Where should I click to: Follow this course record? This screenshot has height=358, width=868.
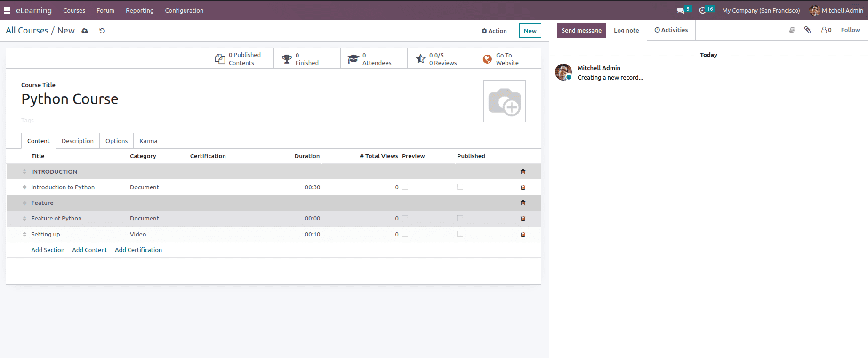851,30
